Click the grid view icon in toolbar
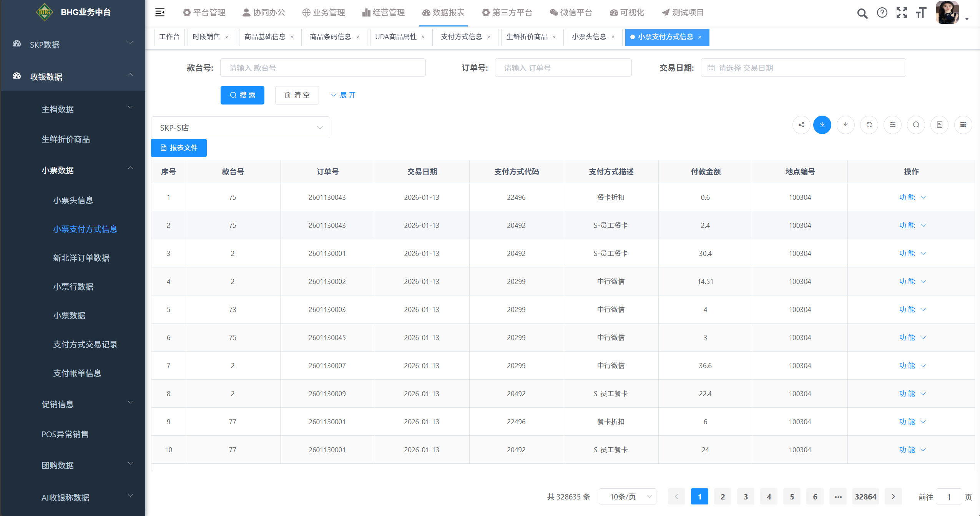 [x=963, y=125]
